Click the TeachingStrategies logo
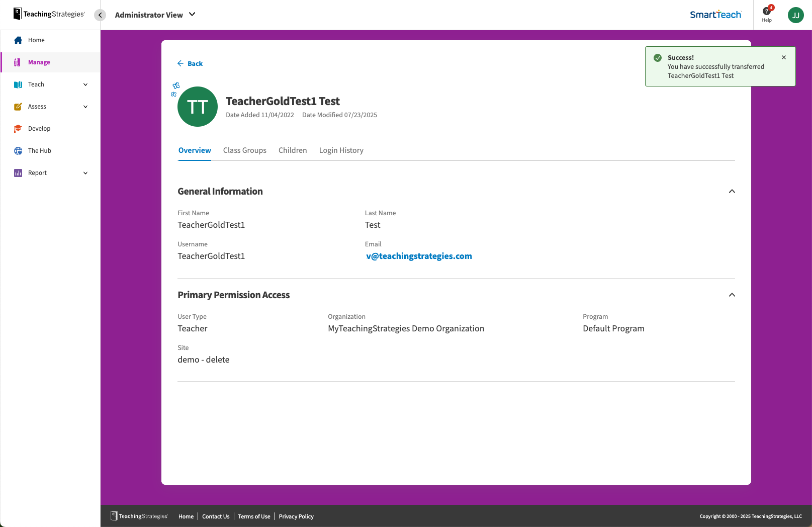Screen dimensions: 812x527 (x=48, y=14)
